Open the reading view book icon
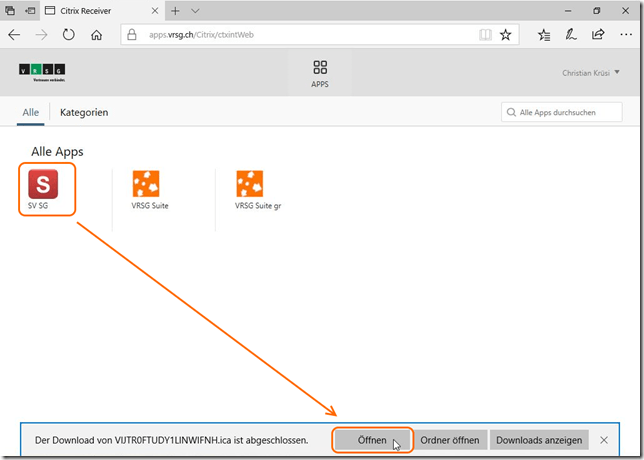The height and width of the screenshot is (460, 644). 485,34
